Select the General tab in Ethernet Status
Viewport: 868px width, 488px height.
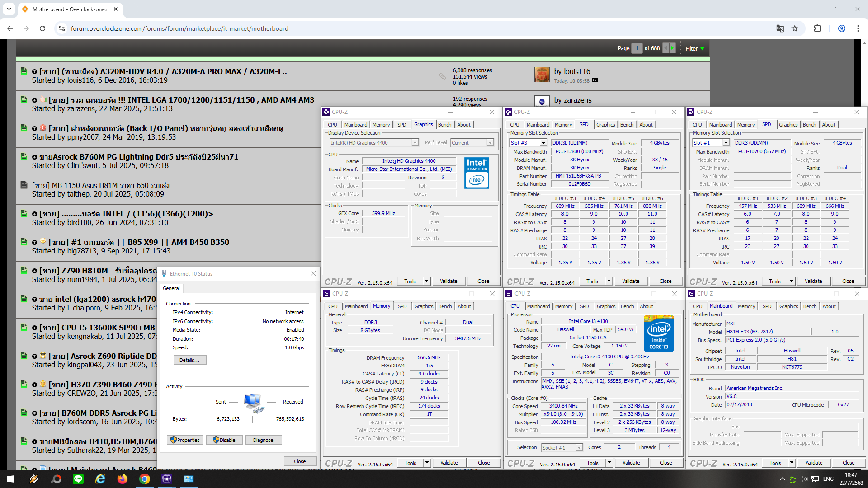coord(171,288)
